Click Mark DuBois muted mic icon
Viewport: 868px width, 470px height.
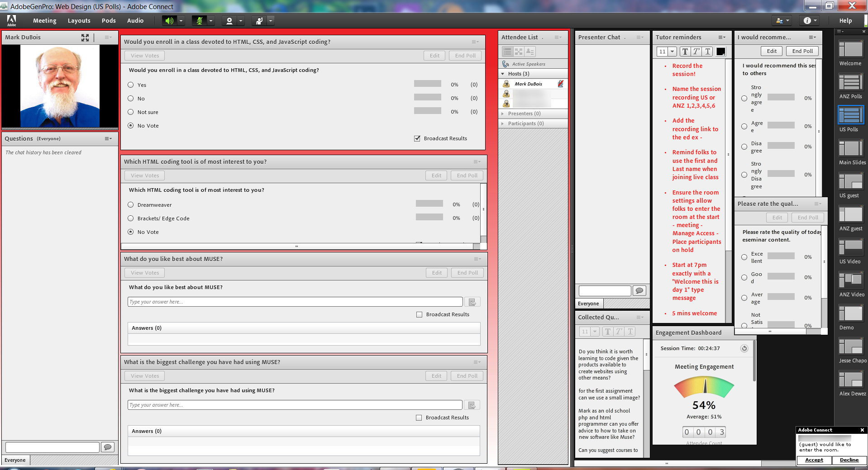(x=561, y=84)
